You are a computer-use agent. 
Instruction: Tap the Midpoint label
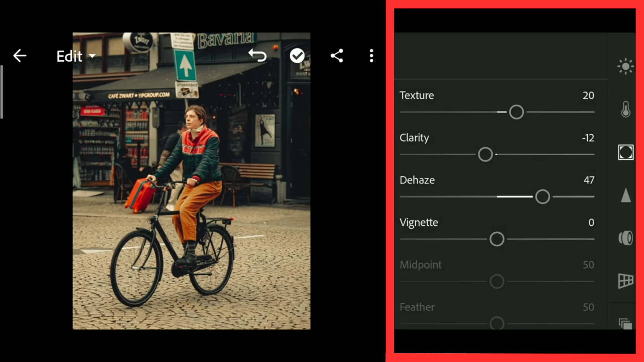(x=421, y=265)
